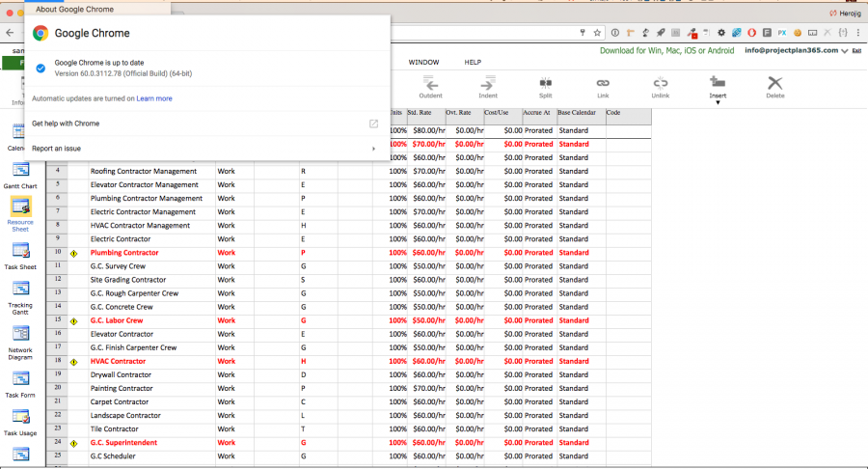The image size is (868, 469).
Task: Click warning indicator on G.C. Superintendent row
Action: [74, 444]
